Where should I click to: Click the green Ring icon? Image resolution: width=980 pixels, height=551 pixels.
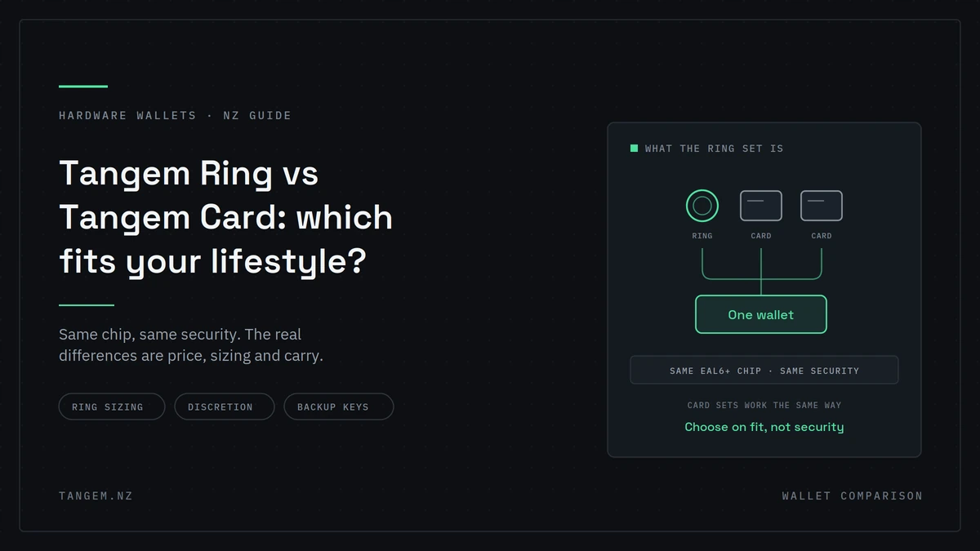[x=702, y=206]
